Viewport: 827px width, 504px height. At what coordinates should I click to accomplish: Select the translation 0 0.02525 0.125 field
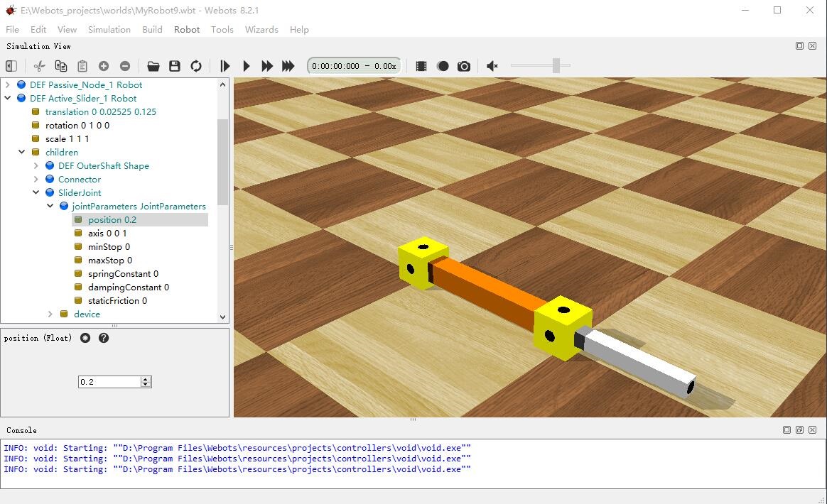pos(101,111)
